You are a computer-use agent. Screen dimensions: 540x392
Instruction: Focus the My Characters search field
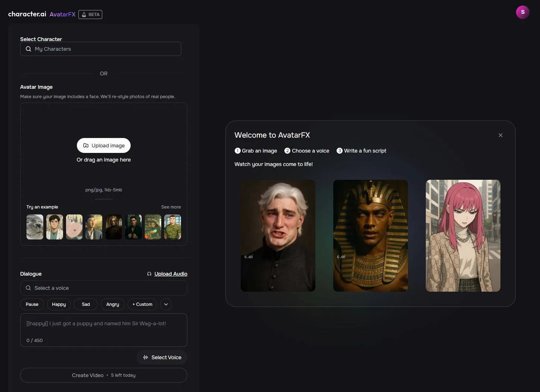click(x=101, y=49)
